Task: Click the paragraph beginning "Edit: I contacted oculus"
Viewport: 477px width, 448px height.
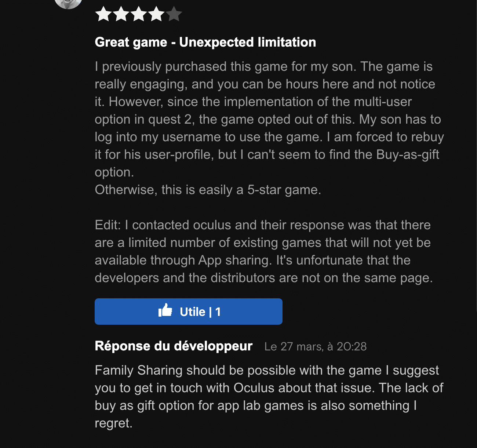Action: coord(264,251)
